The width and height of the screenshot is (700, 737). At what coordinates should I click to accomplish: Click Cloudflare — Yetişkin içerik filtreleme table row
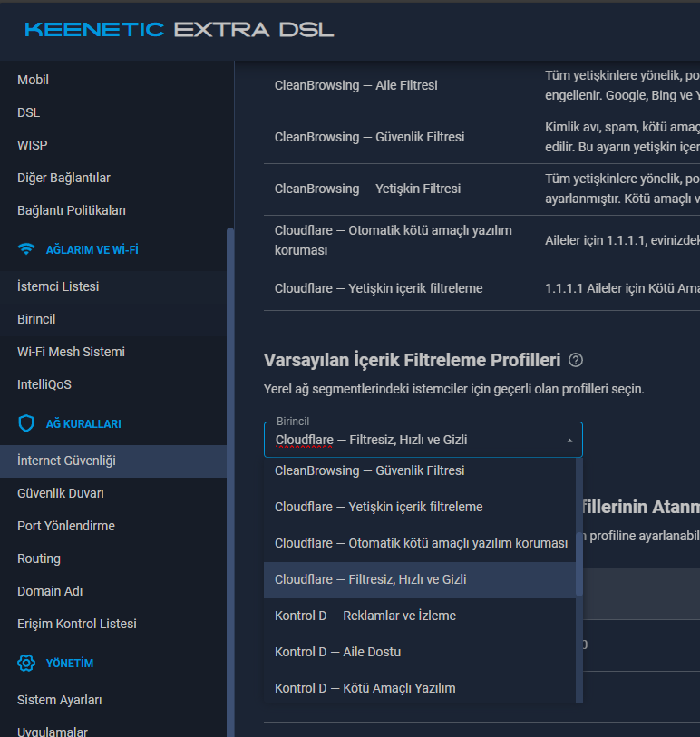481,288
